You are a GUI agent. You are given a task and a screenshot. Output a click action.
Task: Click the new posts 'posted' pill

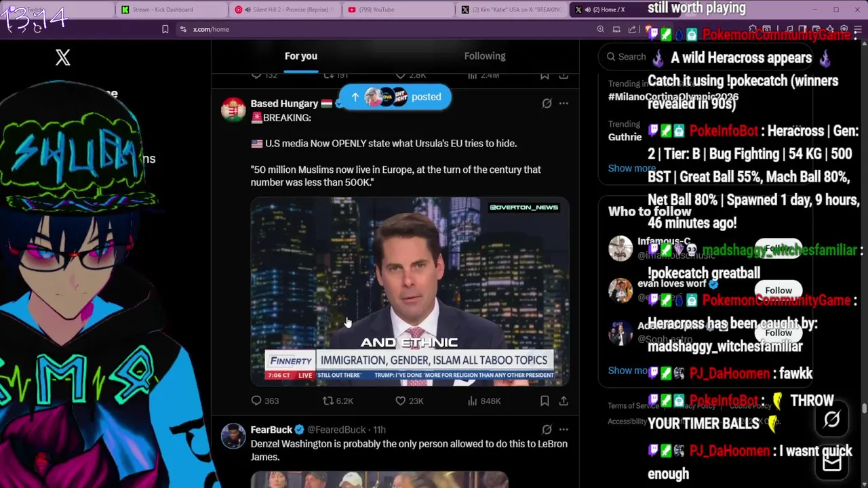(395, 97)
